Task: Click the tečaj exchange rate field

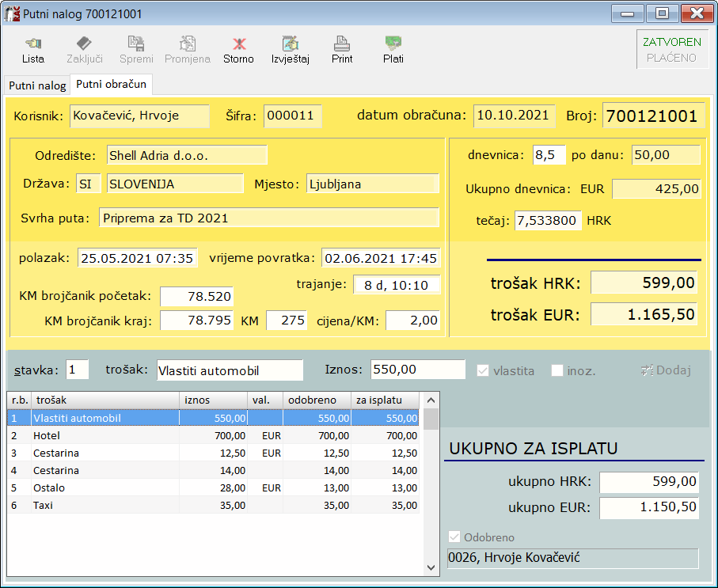Action: (548, 221)
